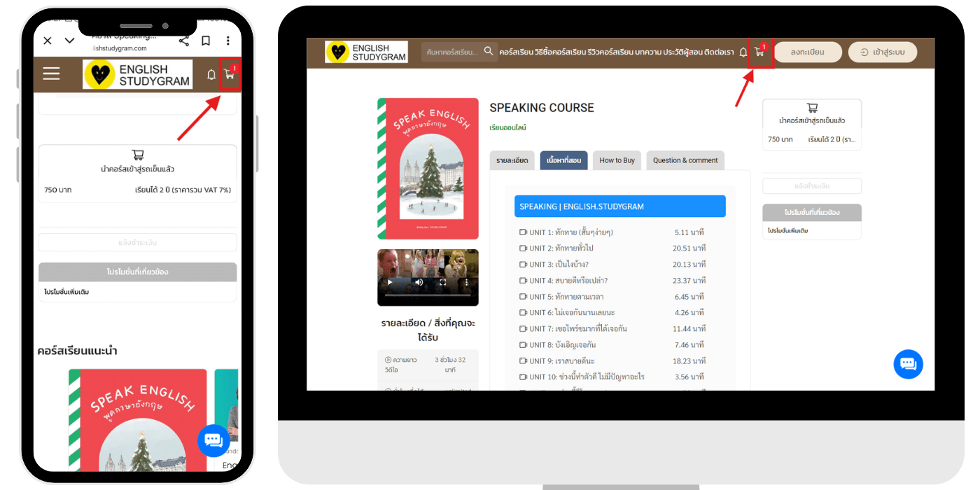Expand the phone browser's down chevron
980x490 pixels.
click(69, 41)
